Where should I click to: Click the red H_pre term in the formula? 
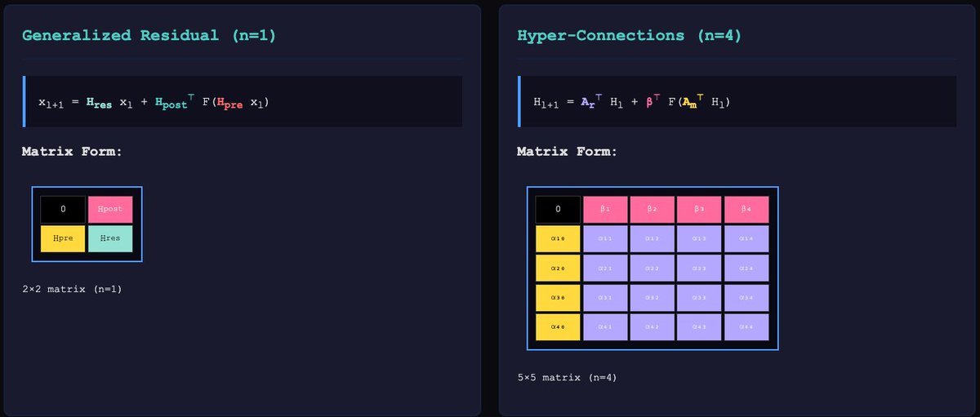tap(229, 104)
